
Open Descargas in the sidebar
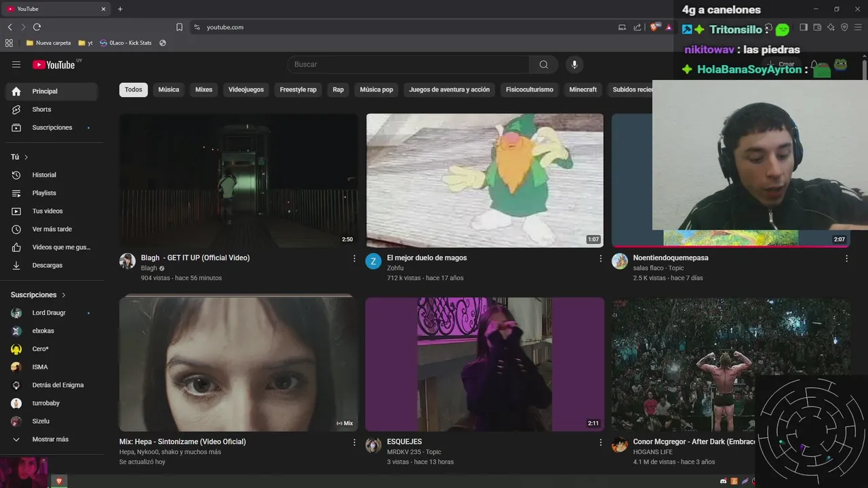(x=52, y=265)
